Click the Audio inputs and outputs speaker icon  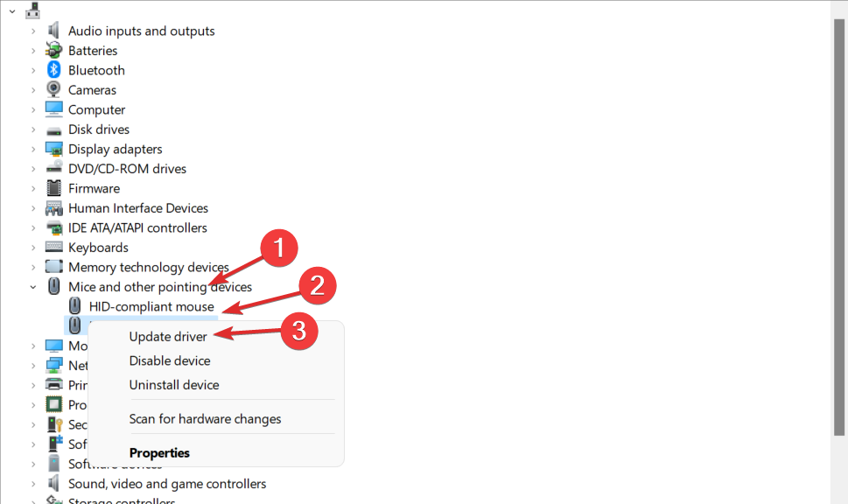53,31
